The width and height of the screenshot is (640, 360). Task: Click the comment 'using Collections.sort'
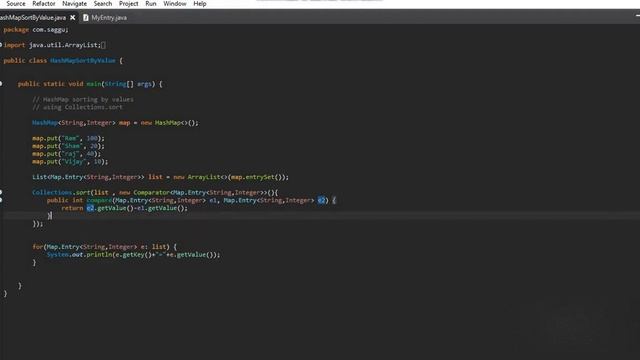click(78, 107)
